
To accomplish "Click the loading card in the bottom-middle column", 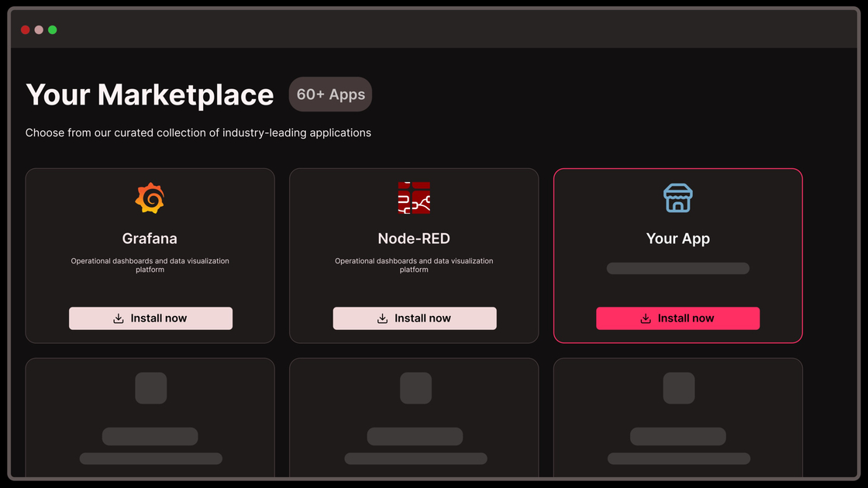I will 415,422.
